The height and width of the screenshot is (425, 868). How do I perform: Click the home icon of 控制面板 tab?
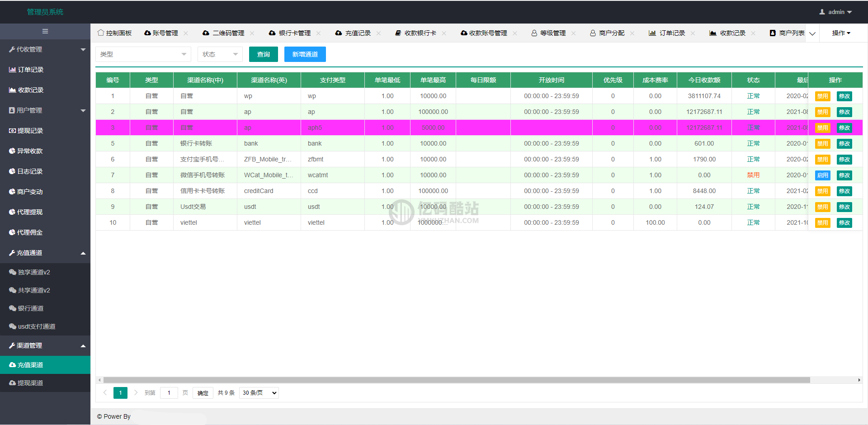tap(101, 33)
